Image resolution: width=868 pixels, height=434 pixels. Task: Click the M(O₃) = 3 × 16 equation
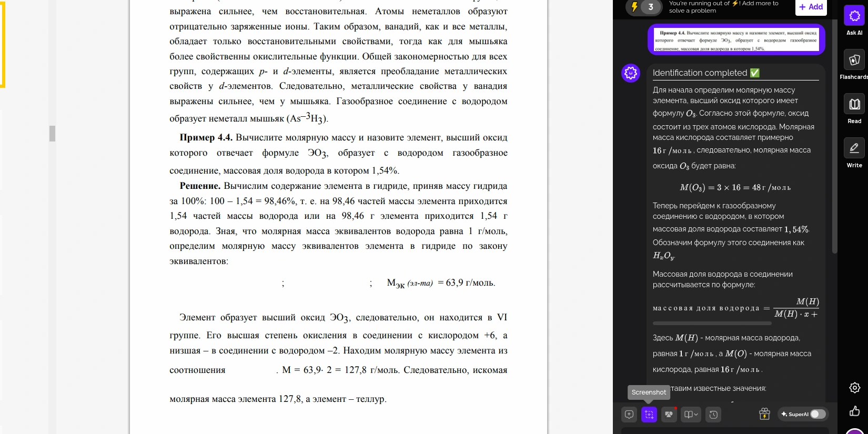click(735, 187)
